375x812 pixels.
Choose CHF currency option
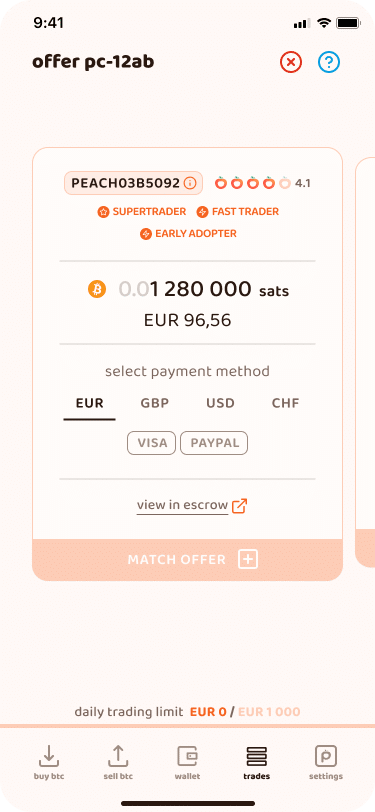click(285, 404)
